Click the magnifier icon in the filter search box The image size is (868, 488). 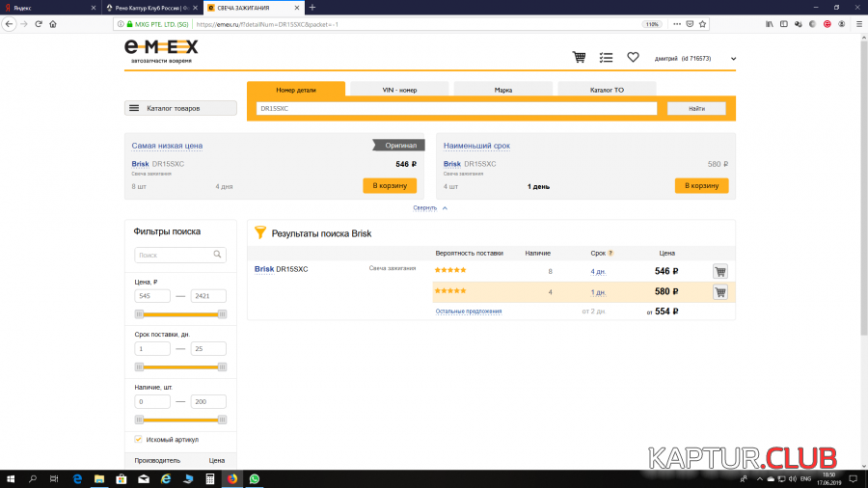[x=218, y=255]
